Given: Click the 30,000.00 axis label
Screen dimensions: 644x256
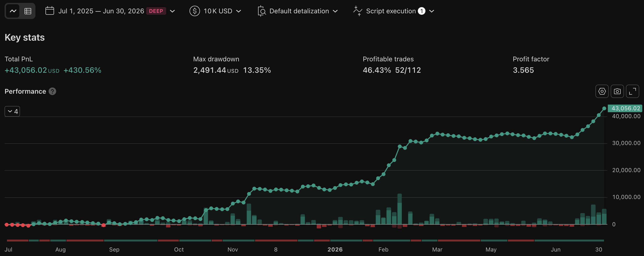Looking at the screenshot, I should point(626,143).
